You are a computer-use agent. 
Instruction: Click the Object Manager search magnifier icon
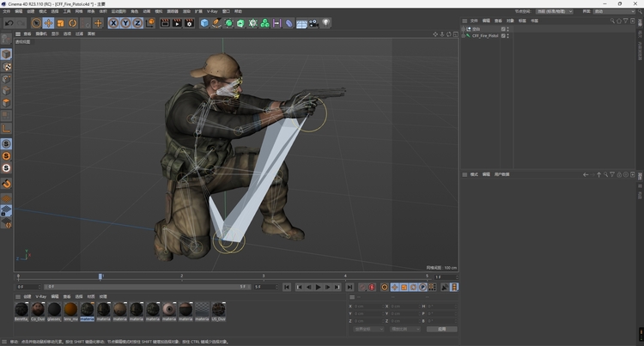point(612,21)
